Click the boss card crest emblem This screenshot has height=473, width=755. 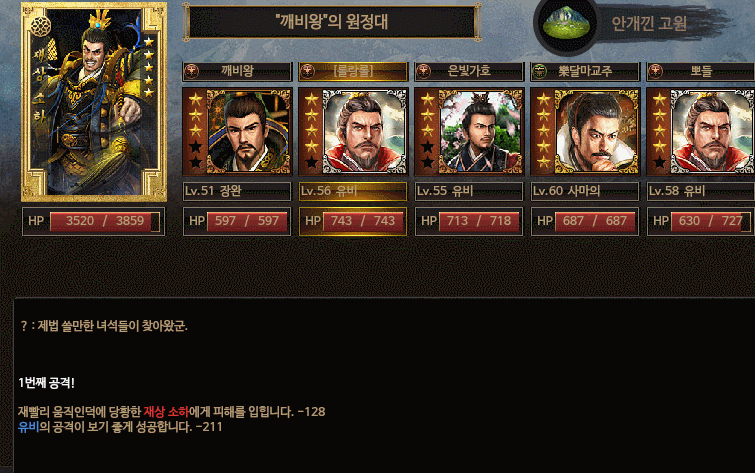pyautogui.click(x=41, y=26)
